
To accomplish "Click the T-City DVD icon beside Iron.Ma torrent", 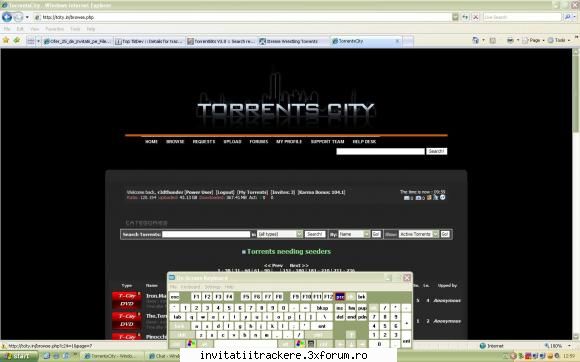I will click(x=127, y=300).
